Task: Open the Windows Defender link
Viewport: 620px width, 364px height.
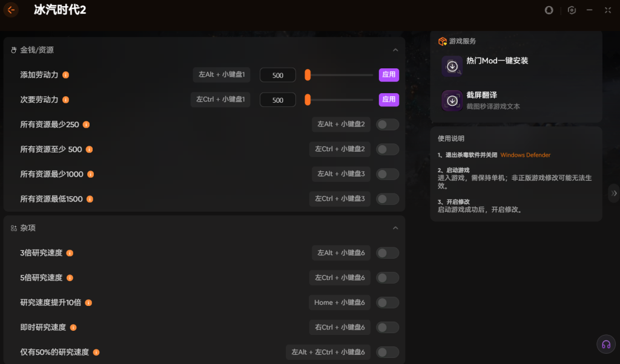Action: 525,155
